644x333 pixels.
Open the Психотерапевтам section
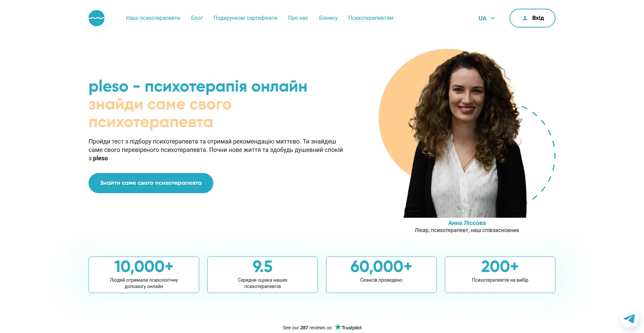click(x=371, y=18)
